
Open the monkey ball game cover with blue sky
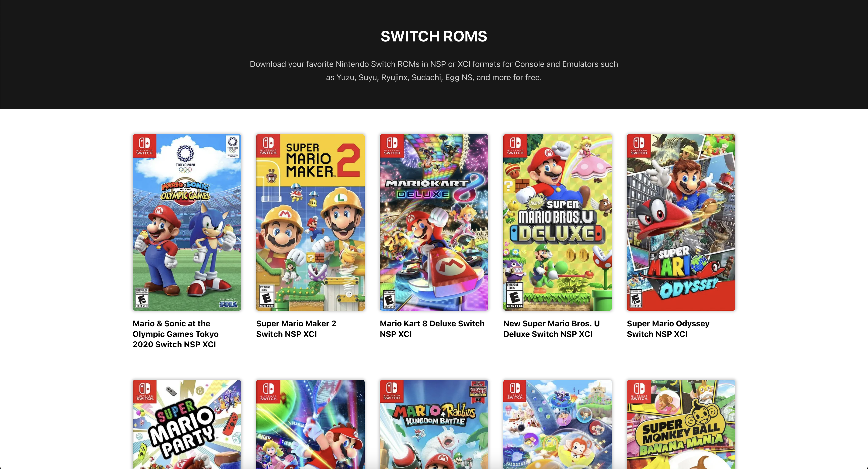coord(557,425)
